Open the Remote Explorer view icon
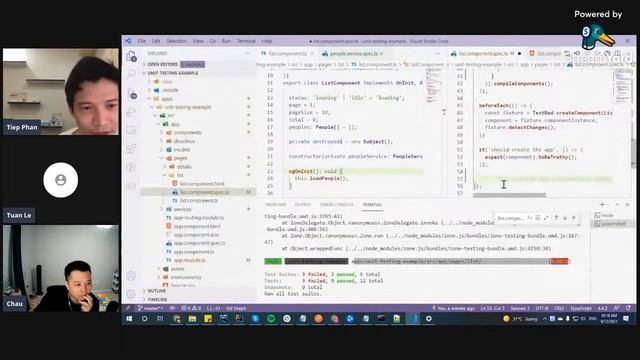This screenshot has width=640, height=360. pyautogui.click(x=131, y=130)
